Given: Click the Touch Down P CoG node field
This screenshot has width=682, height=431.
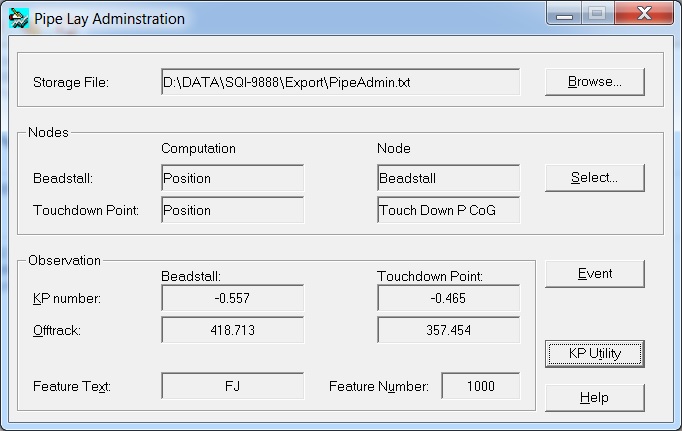Looking at the screenshot, I should click(448, 210).
